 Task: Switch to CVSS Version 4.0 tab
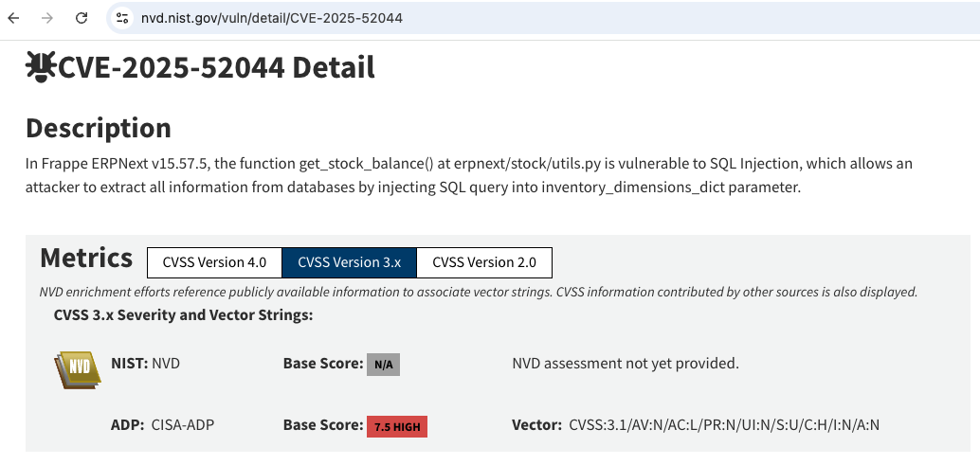[x=214, y=262]
